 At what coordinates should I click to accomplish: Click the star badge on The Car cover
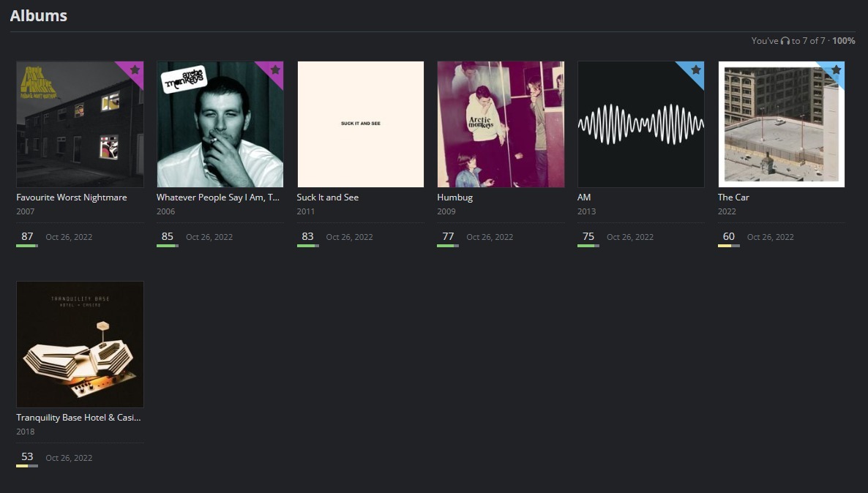[x=836, y=70]
